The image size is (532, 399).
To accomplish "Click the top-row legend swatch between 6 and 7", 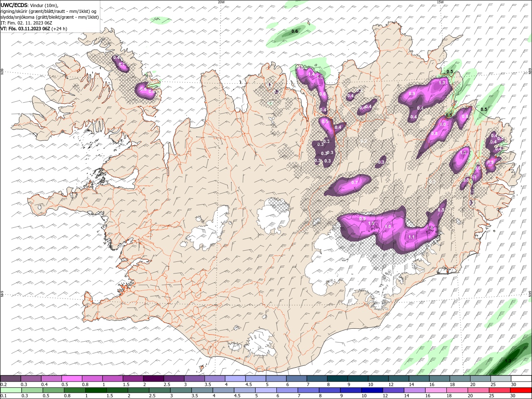I will tap(296, 379).
